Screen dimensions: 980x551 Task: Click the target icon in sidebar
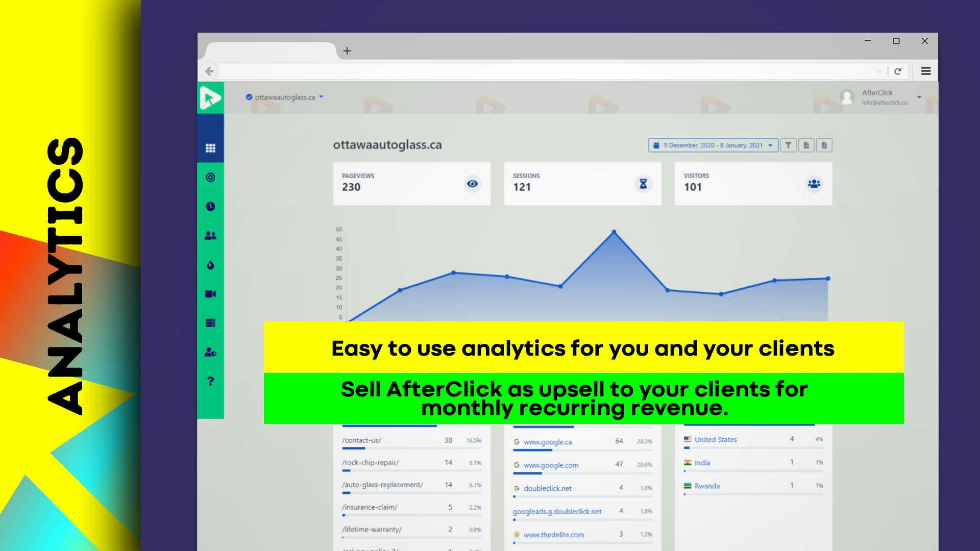(210, 178)
